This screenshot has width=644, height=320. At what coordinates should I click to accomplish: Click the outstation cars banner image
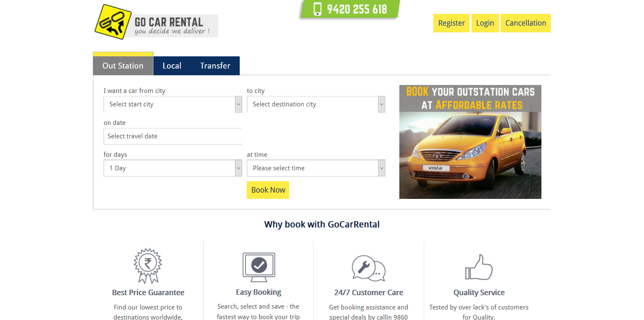(470, 142)
